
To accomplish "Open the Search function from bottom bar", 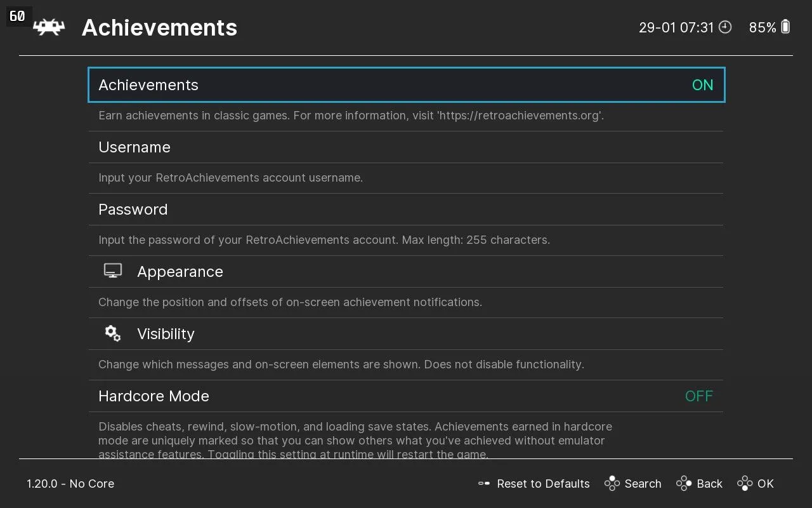I will click(642, 483).
